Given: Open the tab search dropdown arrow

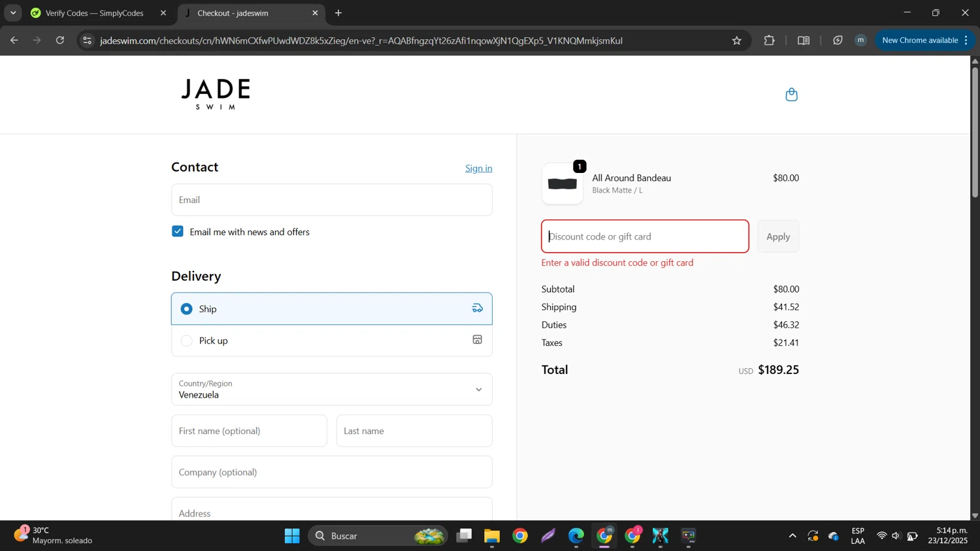Looking at the screenshot, I should [13, 13].
